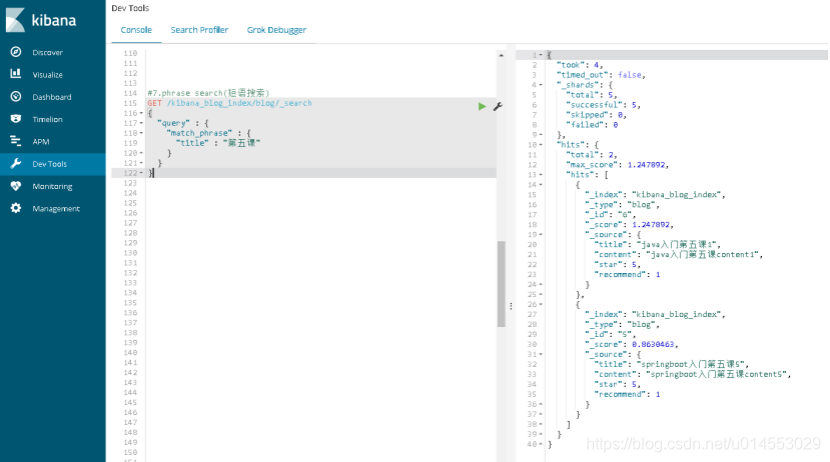Image resolution: width=830 pixels, height=462 pixels.
Task: Collapse _source block at response line 31
Action: [540, 354]
